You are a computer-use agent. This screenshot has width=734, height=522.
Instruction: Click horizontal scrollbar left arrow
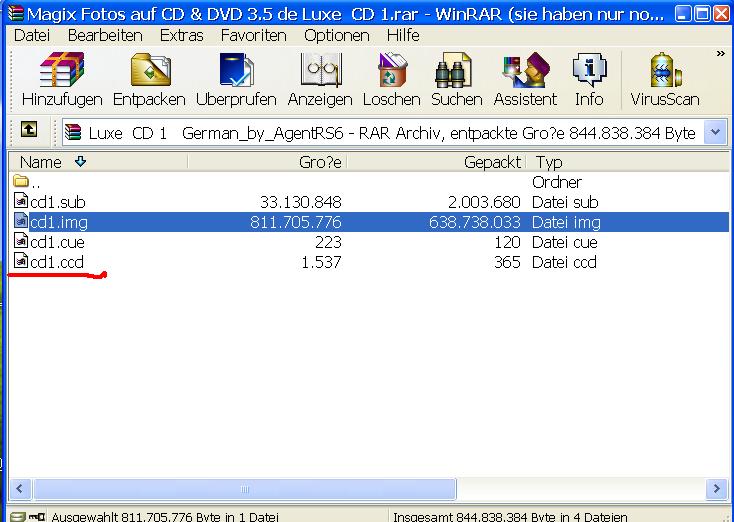pyautogui.click(x=20, y=489)
